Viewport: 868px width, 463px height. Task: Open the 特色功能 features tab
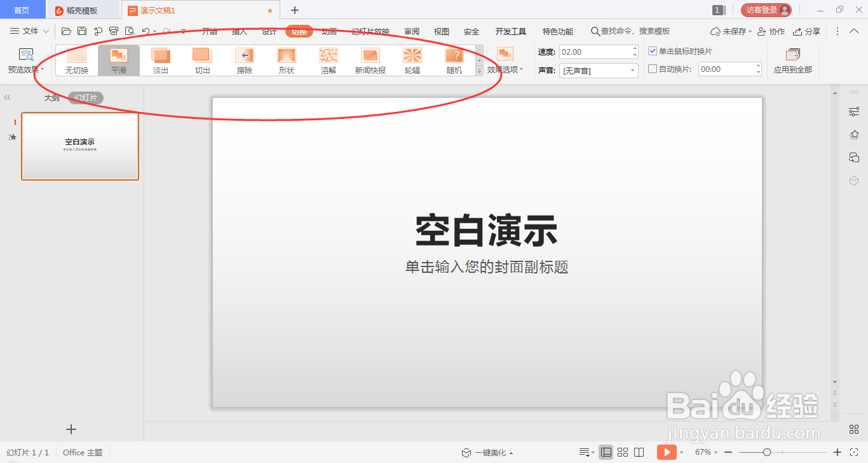pos(558,31)
